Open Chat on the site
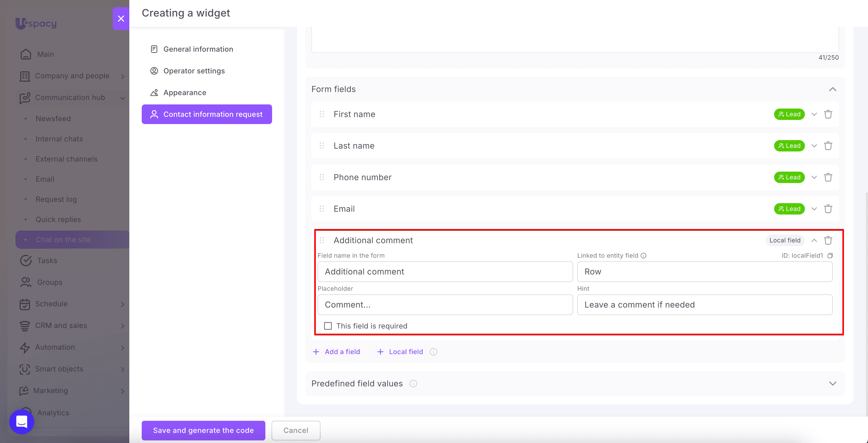The height and width of the screenshot is (443, 868). pyautogui.click(x=72, y=240)
